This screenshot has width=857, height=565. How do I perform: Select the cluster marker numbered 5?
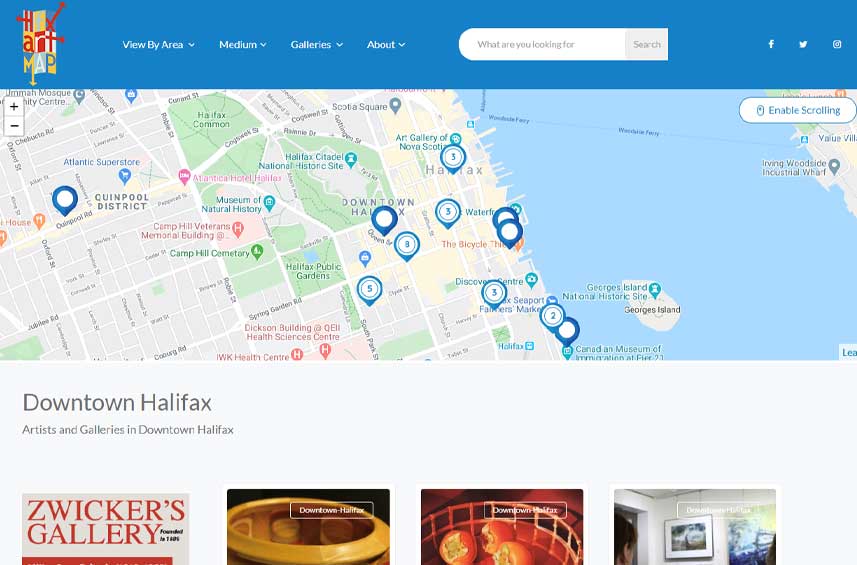tap(369, 290)
